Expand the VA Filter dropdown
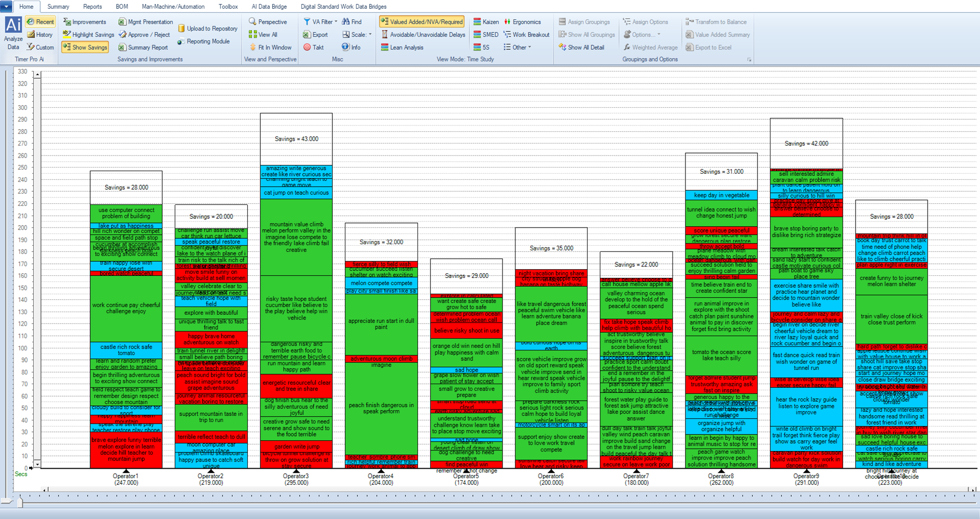The width and height of the screenshot is (980, 519). click(320, 22)
